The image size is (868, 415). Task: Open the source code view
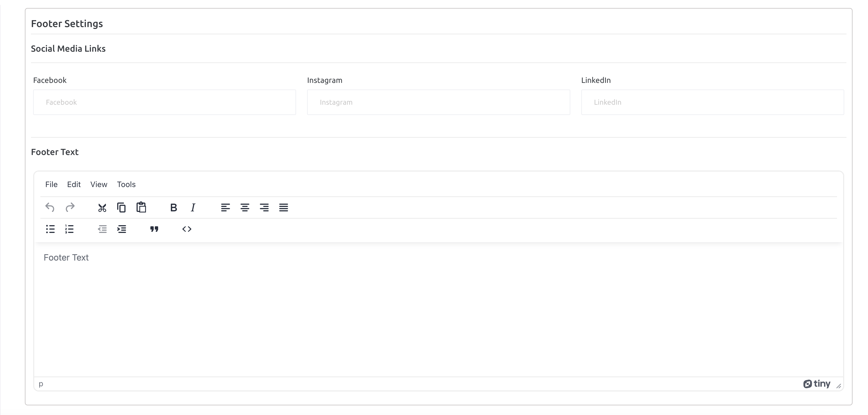tap(187, 229)
